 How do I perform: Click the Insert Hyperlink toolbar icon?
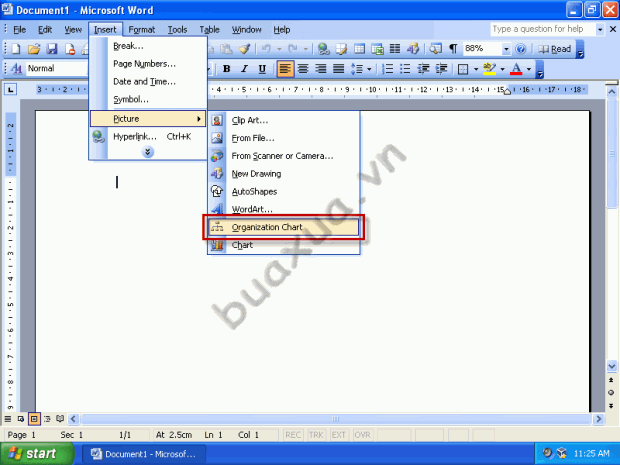[323, 49]
